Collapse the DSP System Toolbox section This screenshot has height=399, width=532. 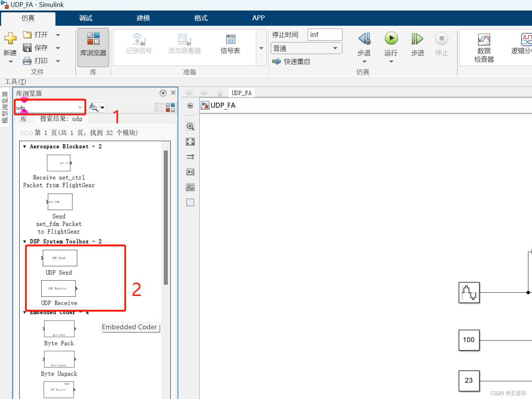click(x=24, y=241)
